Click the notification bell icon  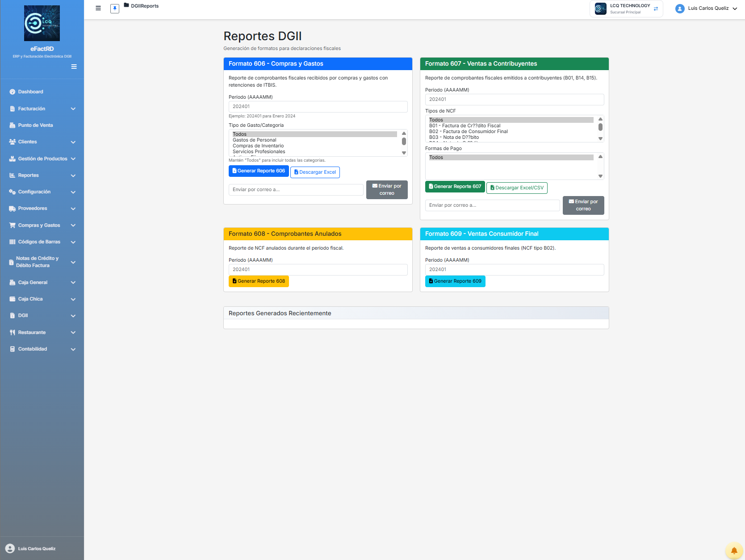pos(734,550)
